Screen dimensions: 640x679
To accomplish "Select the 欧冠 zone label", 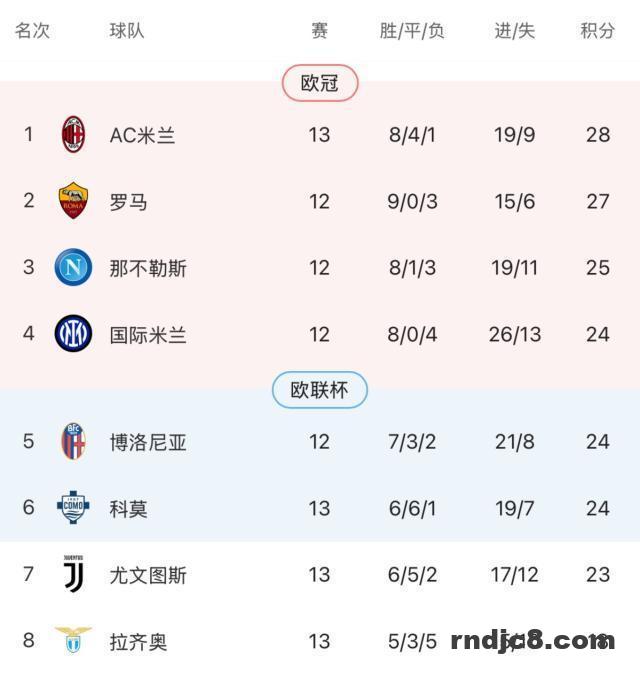I will point(320,83).
